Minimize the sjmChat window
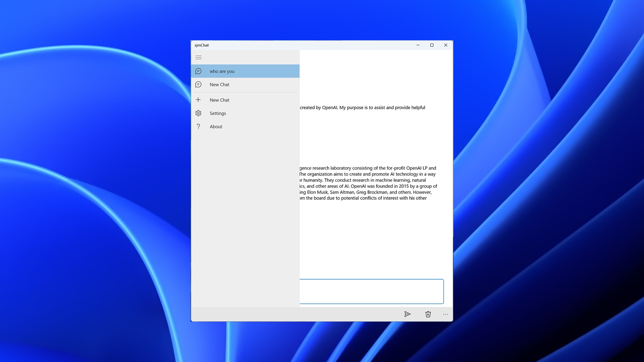Screen dimensions: 644x362 pyautogui.click(x=418, y=45)
